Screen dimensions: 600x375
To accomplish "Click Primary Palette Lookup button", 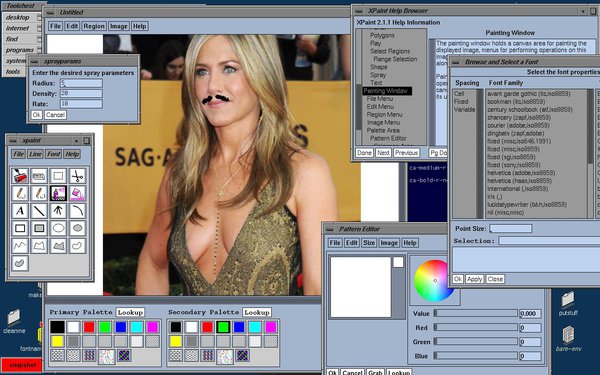I will coord(130,312).
